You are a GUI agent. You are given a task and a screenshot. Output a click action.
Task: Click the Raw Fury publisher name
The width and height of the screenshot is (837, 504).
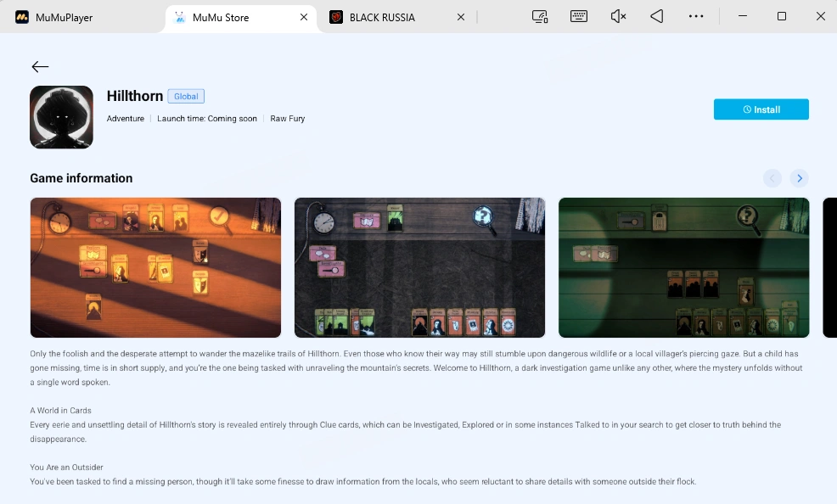pyautogui.click(x=287, y=119)
